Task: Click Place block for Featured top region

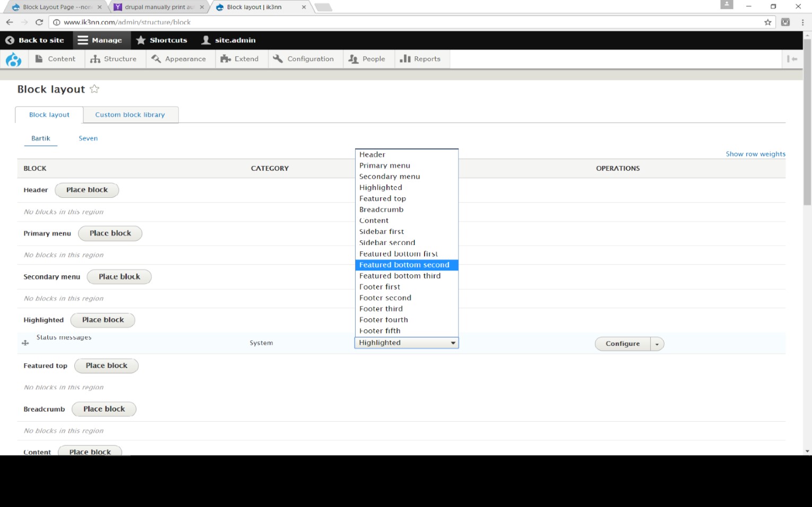Action: click(107, 365)
